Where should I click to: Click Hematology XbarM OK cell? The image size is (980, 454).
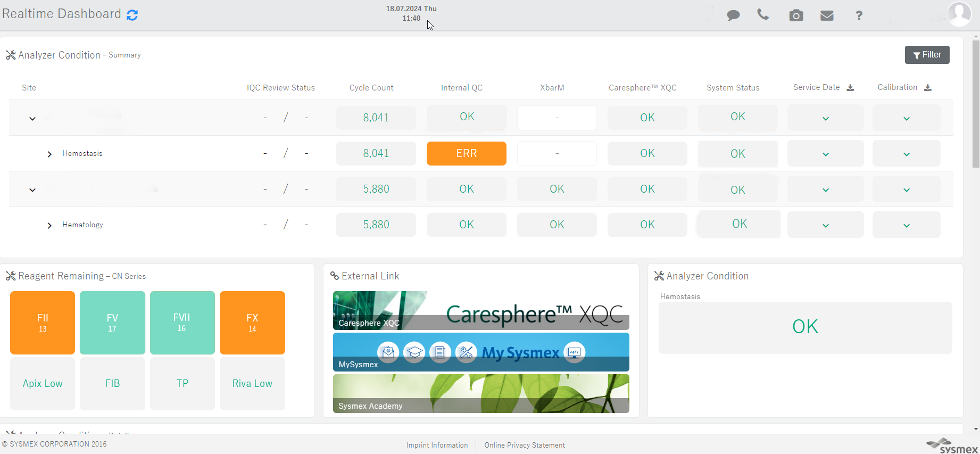tap(557, 225)
